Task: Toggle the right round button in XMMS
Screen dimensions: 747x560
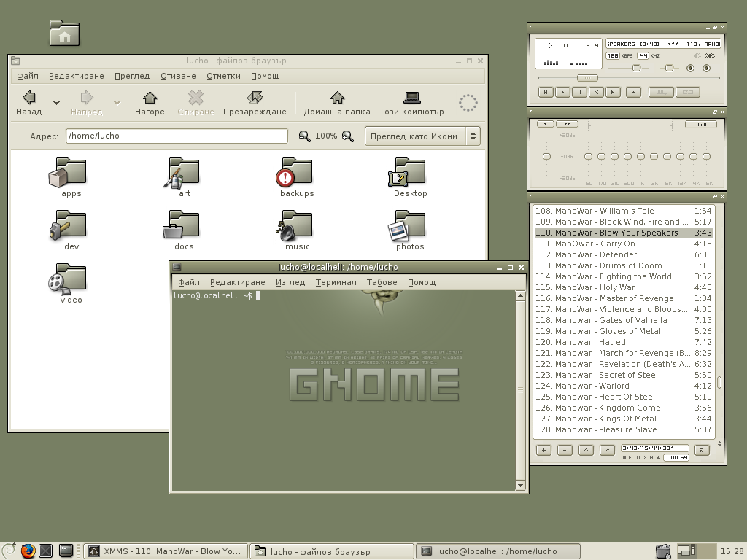Action: tap(706, 68)
